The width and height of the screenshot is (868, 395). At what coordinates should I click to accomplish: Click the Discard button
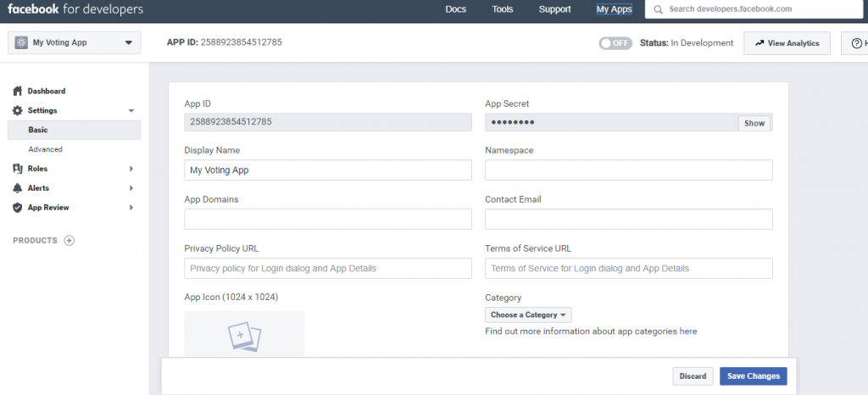(x=693, y=376)
